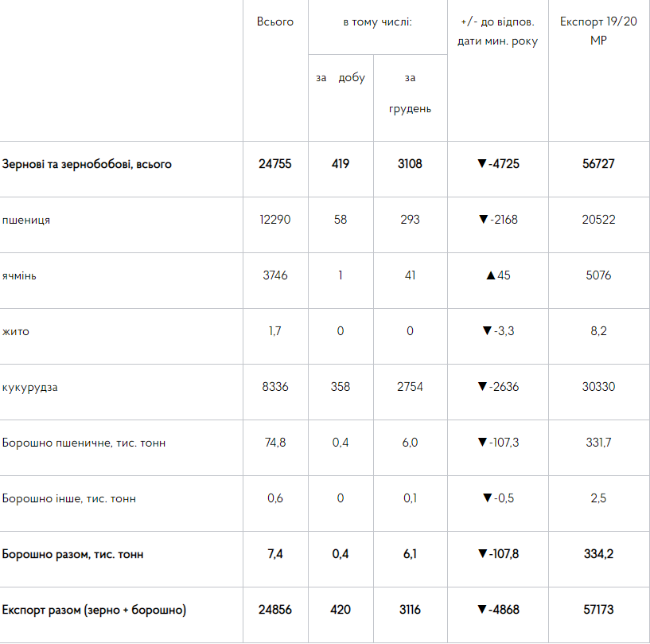Select the down arrow in кукурудза row
650x644 pixels.
pos(481,387)
